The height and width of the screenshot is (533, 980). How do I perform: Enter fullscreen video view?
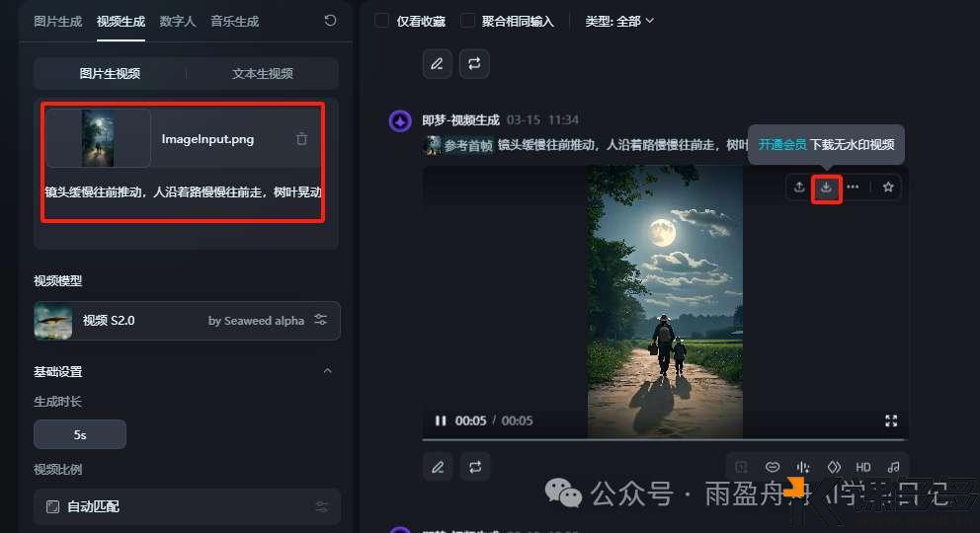891,420
